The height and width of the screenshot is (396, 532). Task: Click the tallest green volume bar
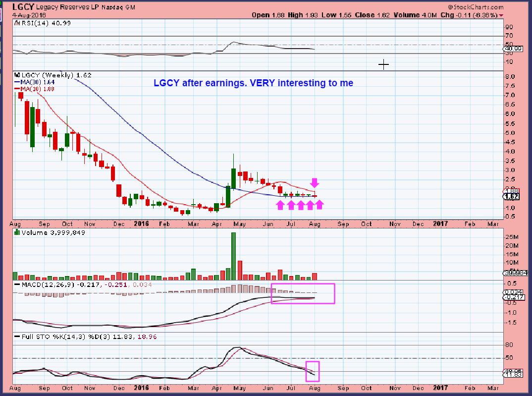(x=233, y=256)
